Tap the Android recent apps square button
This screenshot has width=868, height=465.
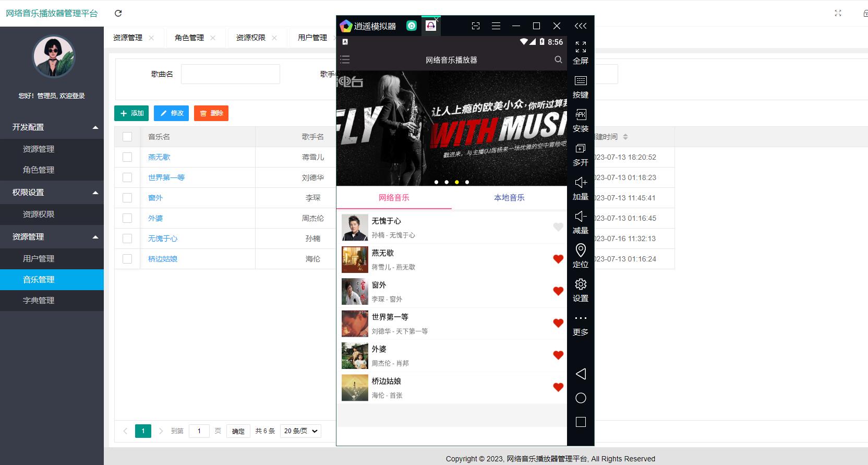point(581,422)
